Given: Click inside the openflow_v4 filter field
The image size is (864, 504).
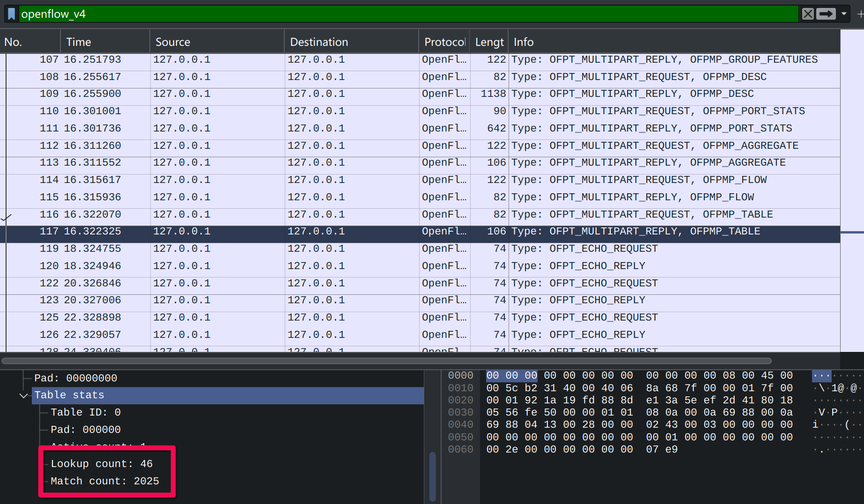Looking at the screenshot, I should click(375, 14).
